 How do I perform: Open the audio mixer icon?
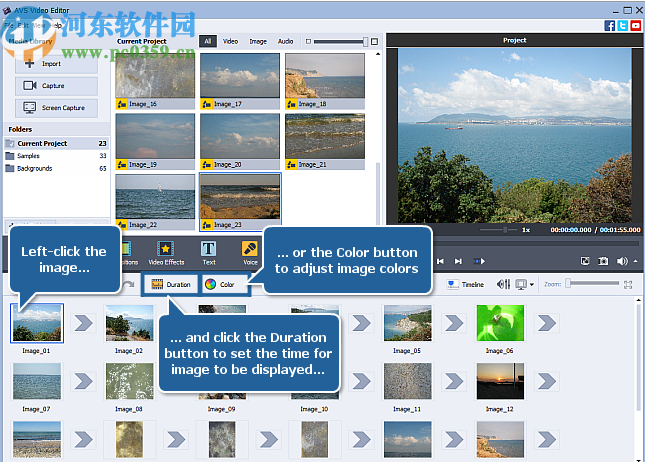click(503, 284)
